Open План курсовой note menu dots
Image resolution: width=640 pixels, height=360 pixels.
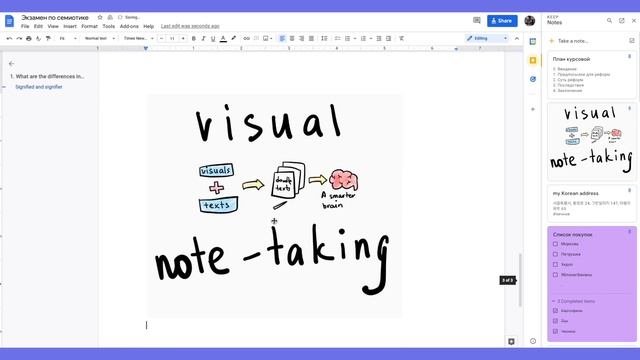(x=629, y=57)
